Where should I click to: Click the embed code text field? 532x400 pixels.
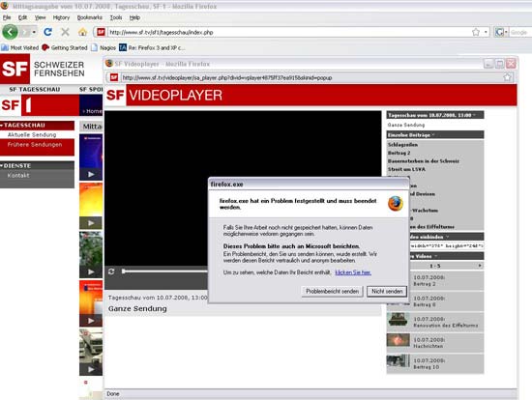tap(447, 245)
